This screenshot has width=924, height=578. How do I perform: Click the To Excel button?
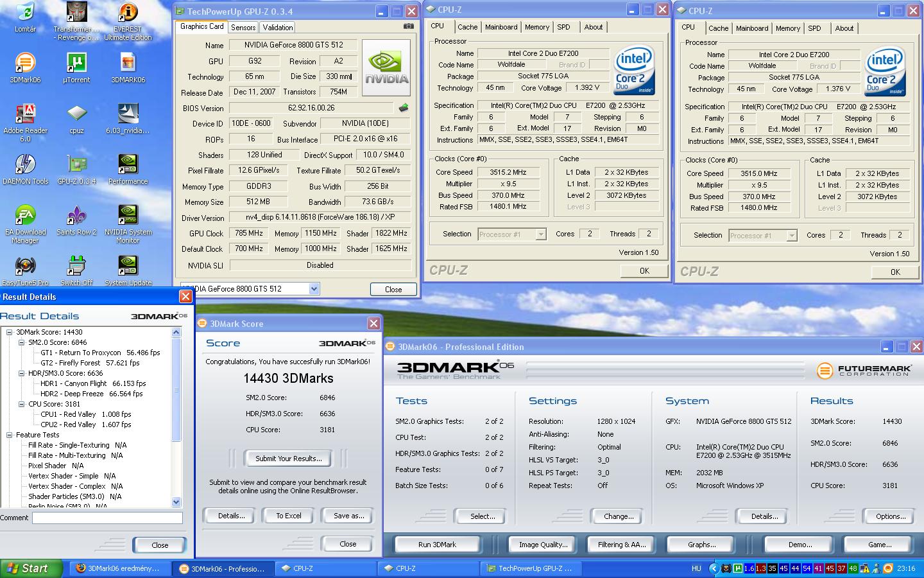coord(289,516)
